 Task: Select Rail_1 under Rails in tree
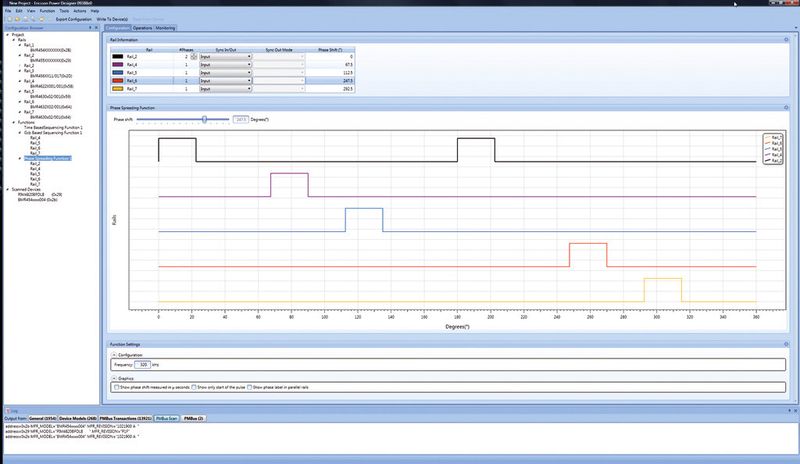[x=29, y=45]
